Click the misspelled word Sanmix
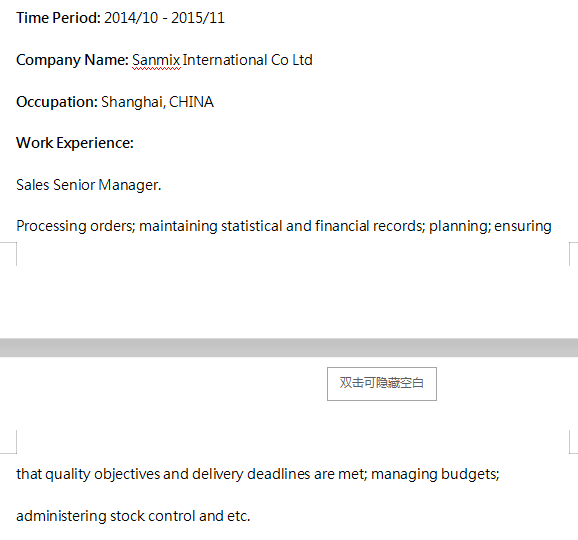Image resolution: width=578 pixels, height=540 pixels. tap(156, 60)
